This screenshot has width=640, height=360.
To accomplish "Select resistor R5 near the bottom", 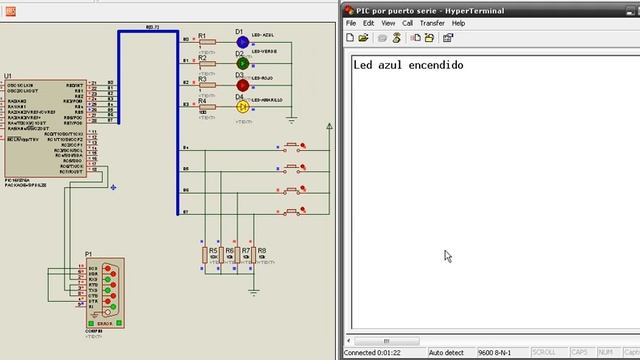I will (x=205, y=255).
